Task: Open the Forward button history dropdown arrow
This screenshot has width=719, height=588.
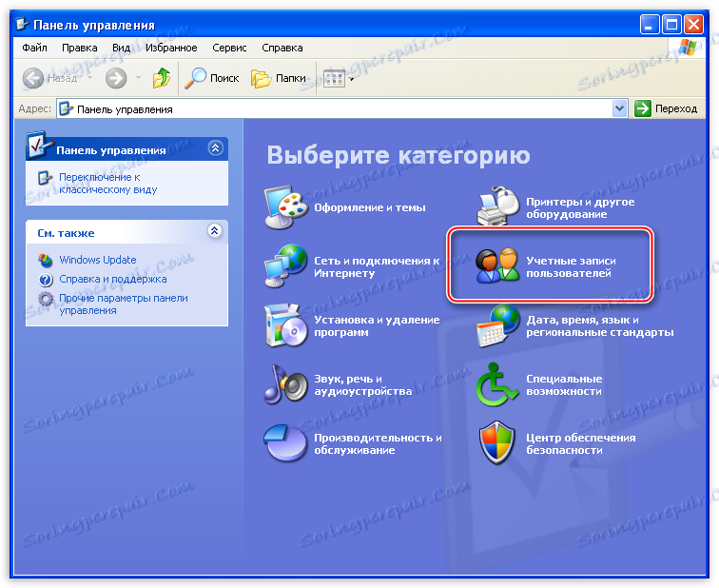Action: [138, 78]
